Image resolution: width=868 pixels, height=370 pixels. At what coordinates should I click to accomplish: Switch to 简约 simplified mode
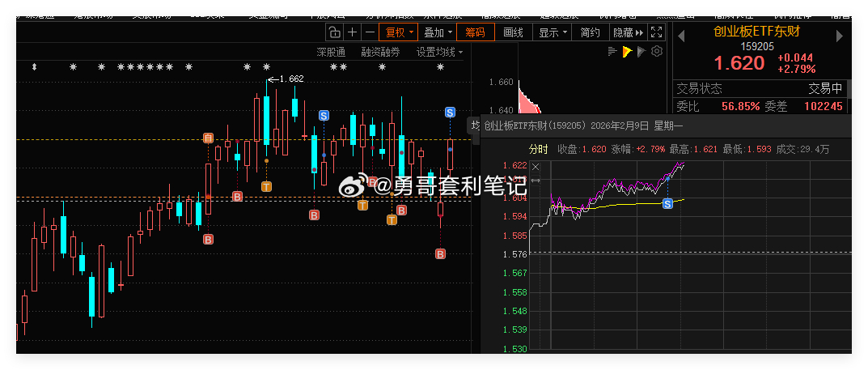click(x=590, y=32)
